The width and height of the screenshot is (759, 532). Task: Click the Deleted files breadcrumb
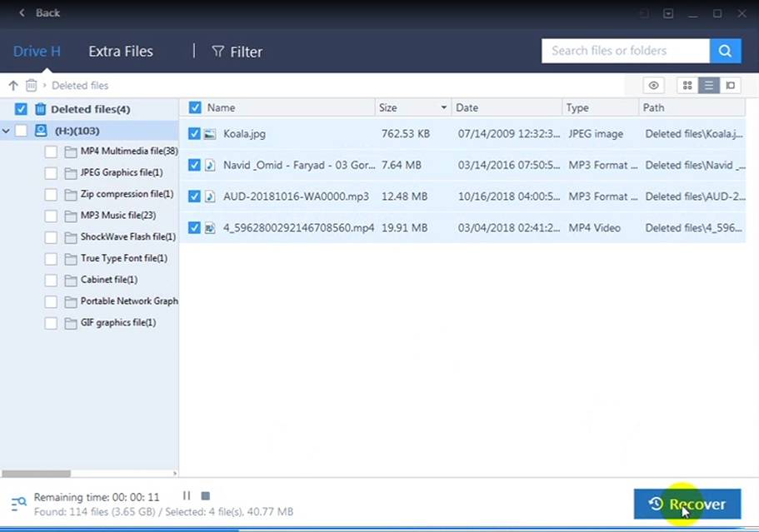80,86
